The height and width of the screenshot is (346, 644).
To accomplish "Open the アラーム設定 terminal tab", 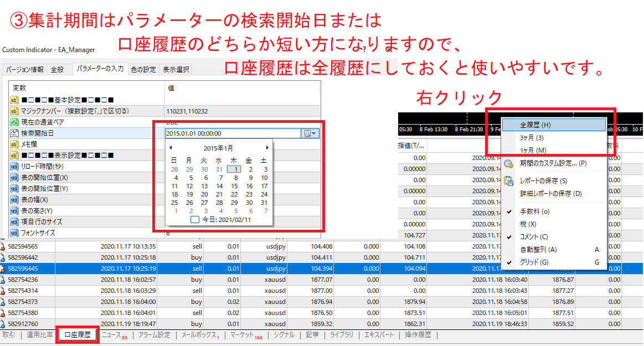I will coord(154,335).
